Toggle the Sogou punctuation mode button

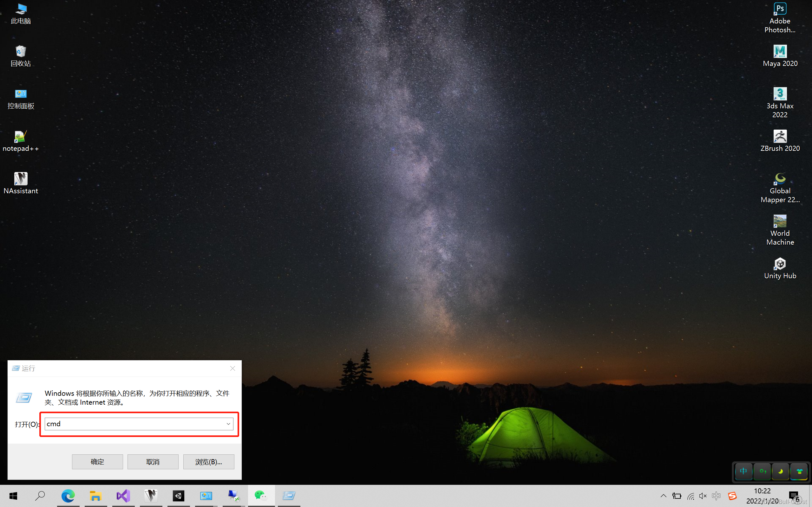[762, 471]
